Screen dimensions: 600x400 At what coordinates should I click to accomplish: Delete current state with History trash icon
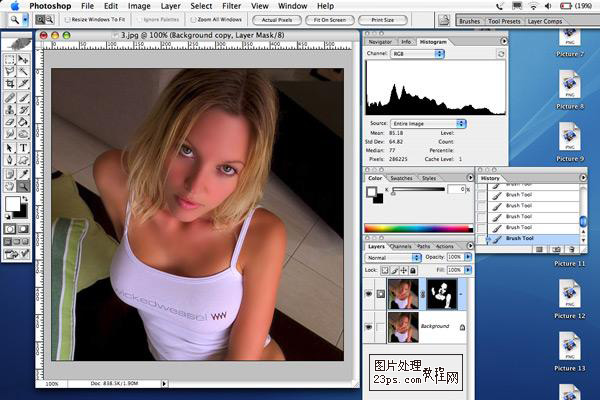[x=571, y=250]
